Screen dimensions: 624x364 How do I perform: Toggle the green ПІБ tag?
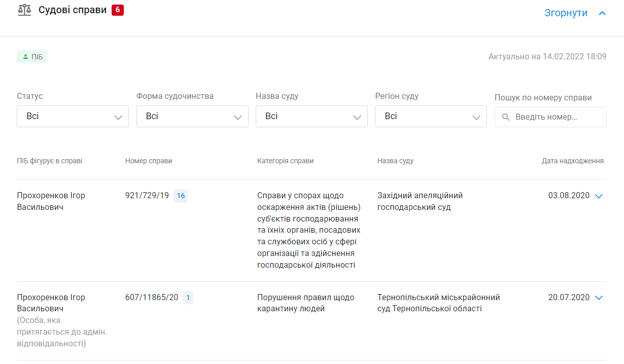pyautogui.click(x=32, y=57)
